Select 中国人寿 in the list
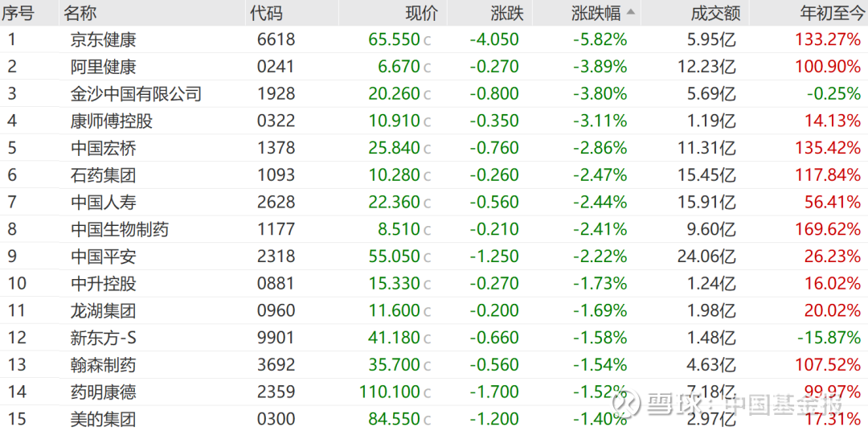 click(x=103, y=203)
